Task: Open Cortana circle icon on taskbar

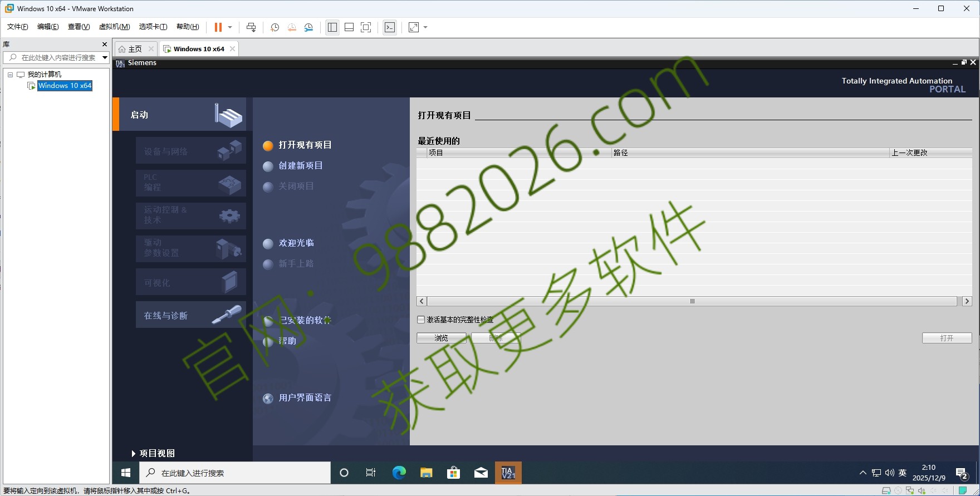Action: 344,473
